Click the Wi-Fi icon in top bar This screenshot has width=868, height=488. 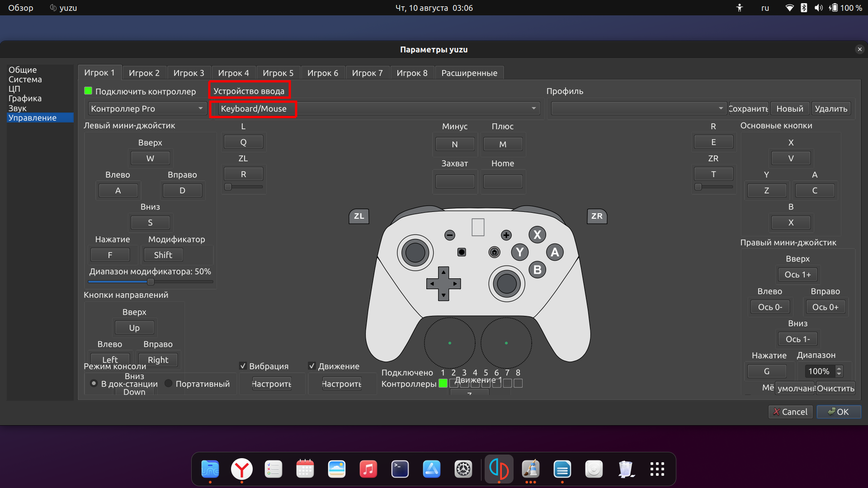(x=790, y=8)
